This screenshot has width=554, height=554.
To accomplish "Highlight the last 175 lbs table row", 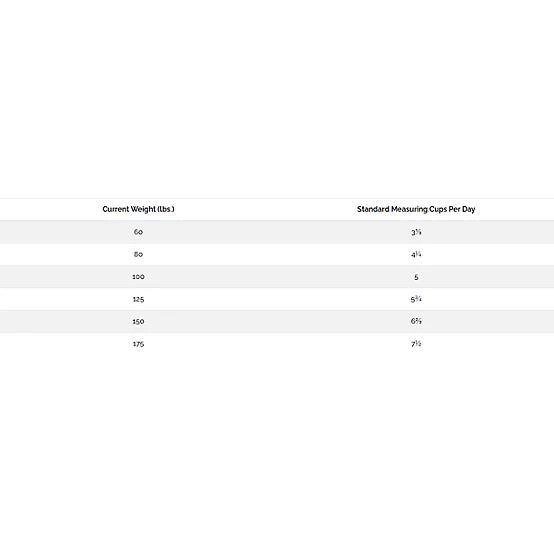I will pyautogui.click(x=277, y=344).
